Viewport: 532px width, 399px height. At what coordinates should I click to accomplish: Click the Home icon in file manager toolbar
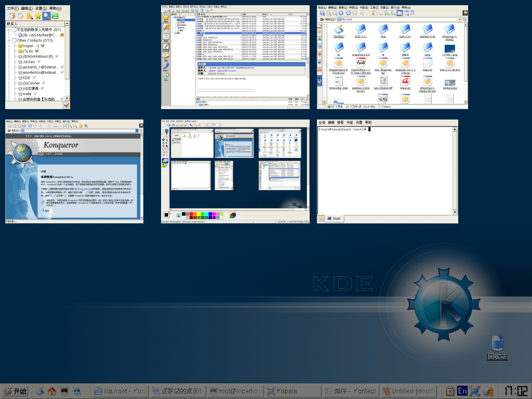tap(341, 13)
